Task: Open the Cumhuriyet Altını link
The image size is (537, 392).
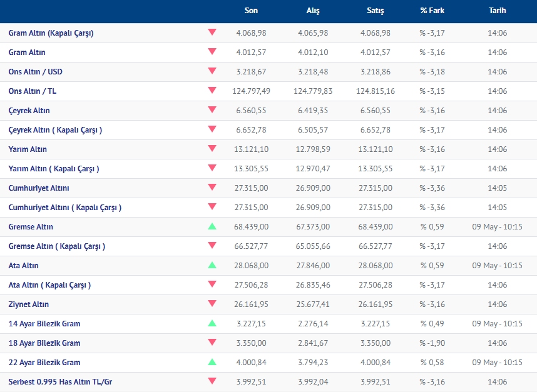Action: [x=39, y=188]
